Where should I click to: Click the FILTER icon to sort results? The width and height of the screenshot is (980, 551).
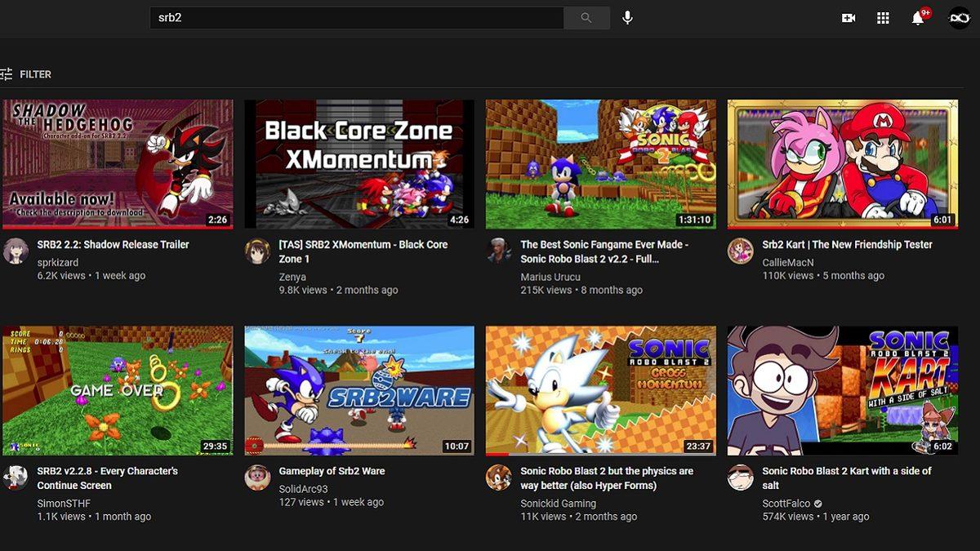pos(7,73)
